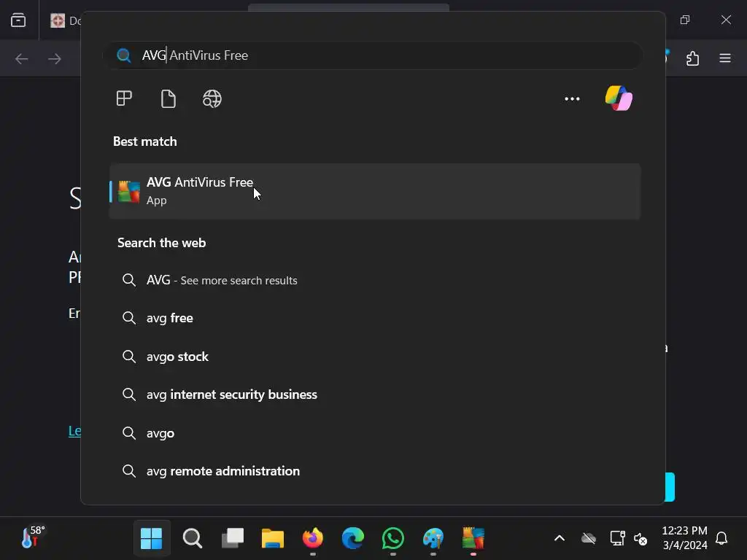747x560 pixels.
Task: Open AVG AntiVirus Free best match result
Action: (x=375, y=191)
